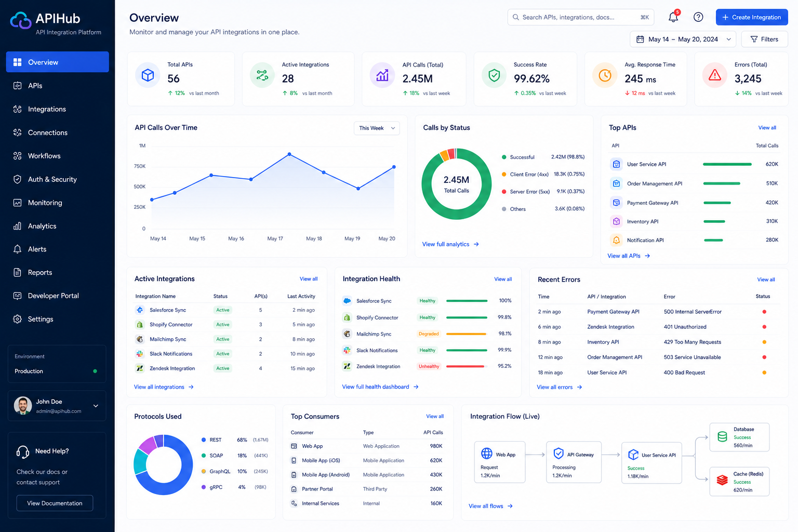Click the User Service API icon in Top APIs
Screen dimensions: 798x532
(x=616, y=164)
